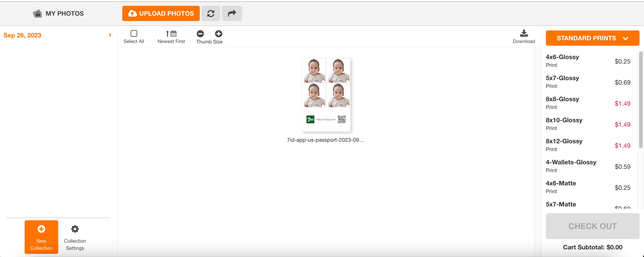Click the New Collection button

pos(41,237)
